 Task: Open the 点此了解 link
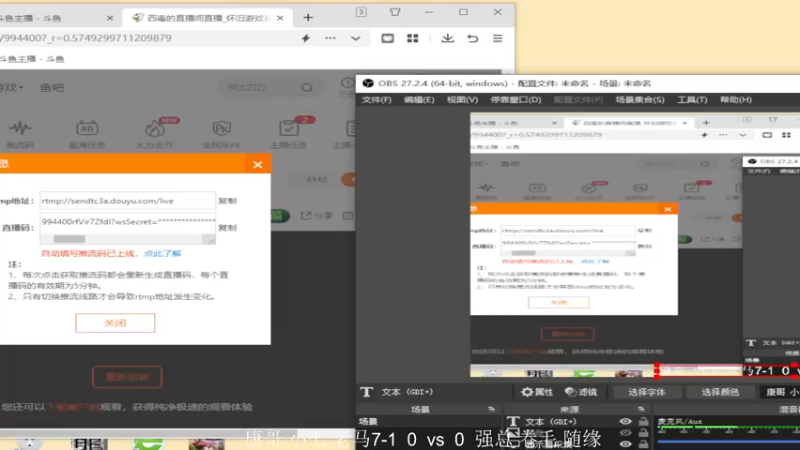coord(162,254)
